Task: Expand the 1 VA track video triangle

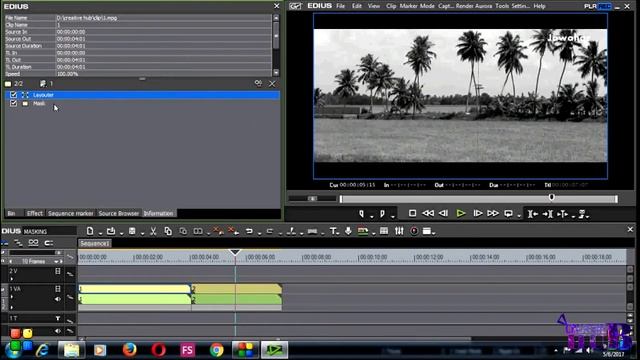Action: [11, 297]
